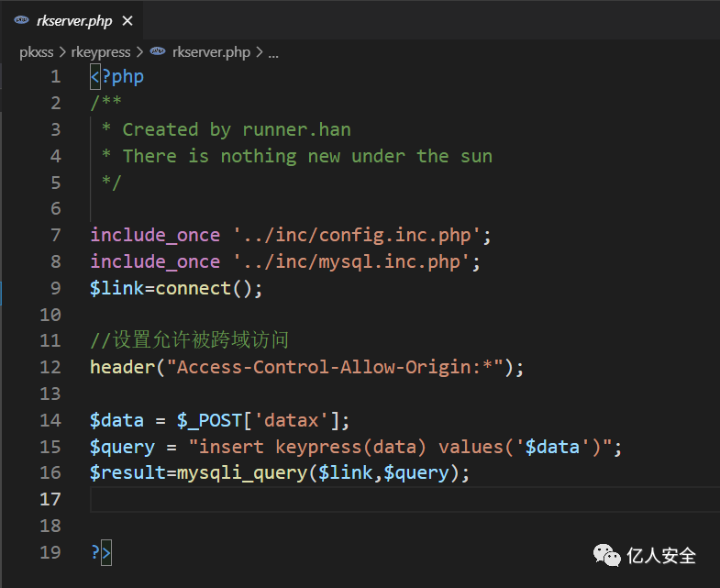Select the rkserver.php editor tab

click(x=73, y=21)
